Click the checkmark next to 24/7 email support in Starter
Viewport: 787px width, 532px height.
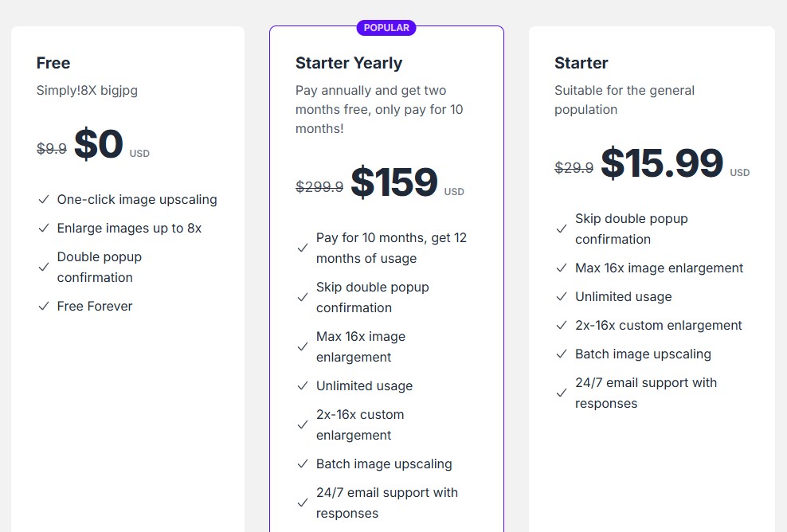click(x=562, y=393)
